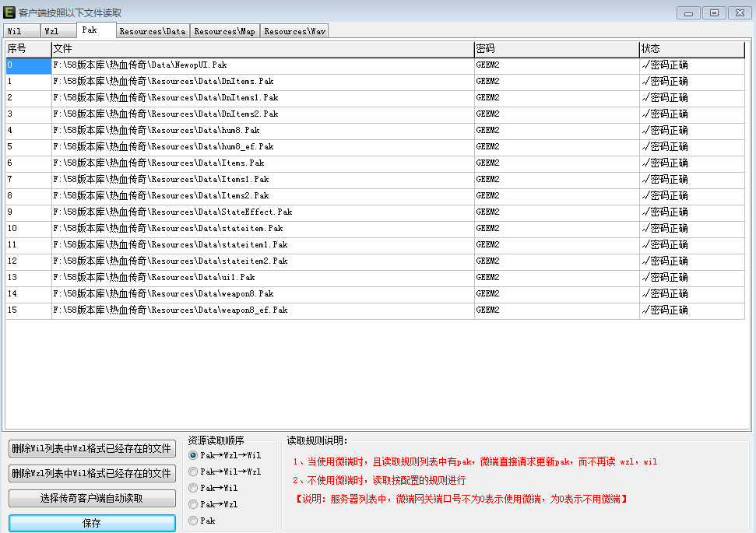Image resolution: width=756 pixels, height=533 pixels.
Task: Select the Pak→Wzl→Wil read order
Action: [x=193, y=455]
